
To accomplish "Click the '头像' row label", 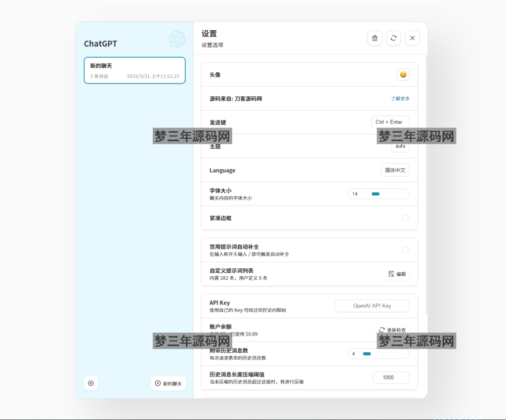I will click(x=215, y=75).
